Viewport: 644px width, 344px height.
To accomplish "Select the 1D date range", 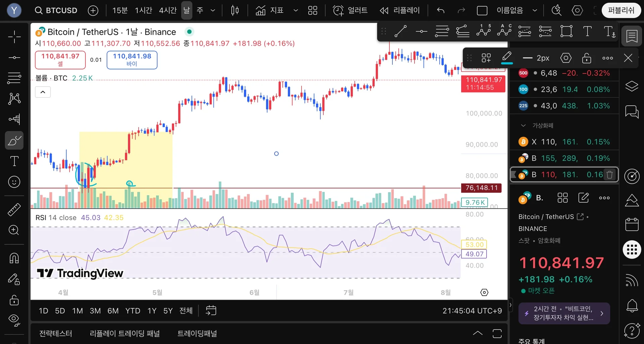I will (x=43, y=311).
